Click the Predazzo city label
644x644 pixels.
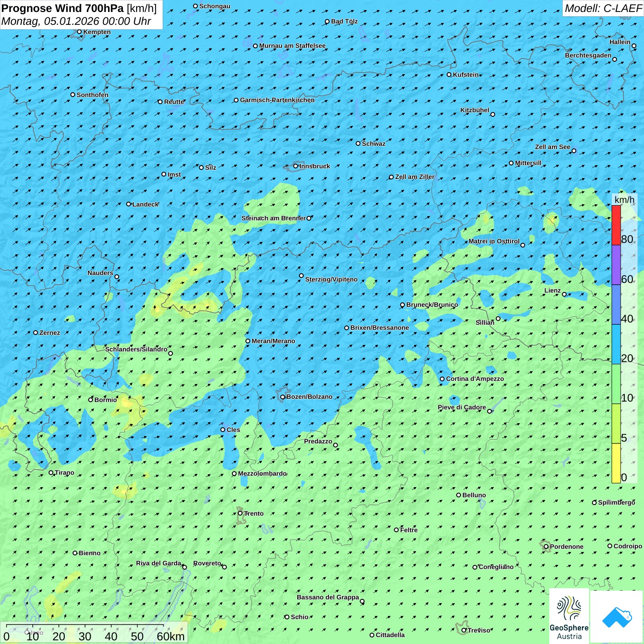[318, 441]
